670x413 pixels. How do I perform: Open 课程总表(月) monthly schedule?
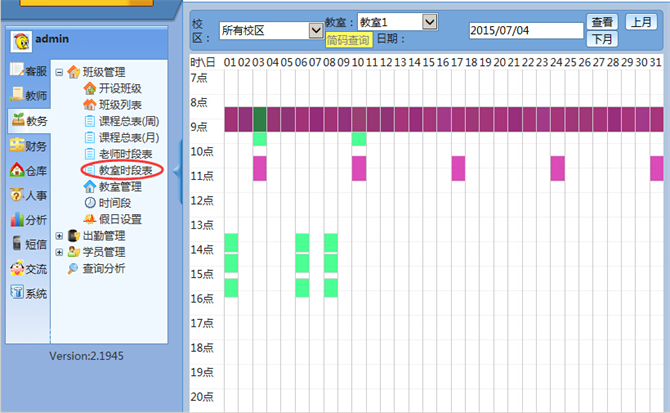(129, 138)
